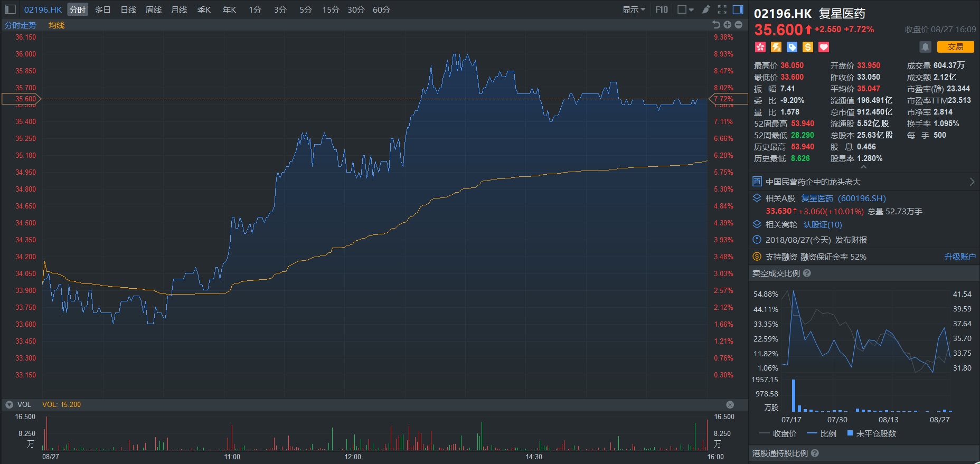Zoom out chart with minus icon
Viewport: 980px width, 464px height.
click(738, 25)
